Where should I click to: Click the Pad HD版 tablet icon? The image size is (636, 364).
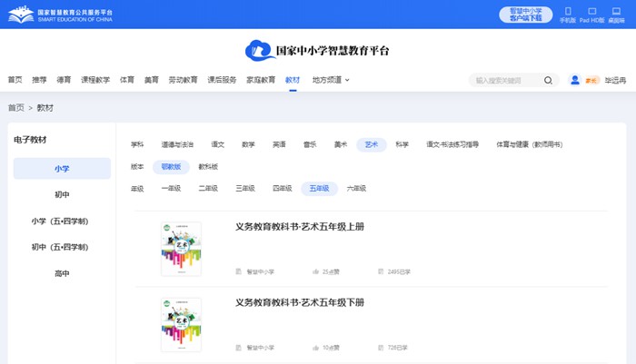(x=592, y=12)
